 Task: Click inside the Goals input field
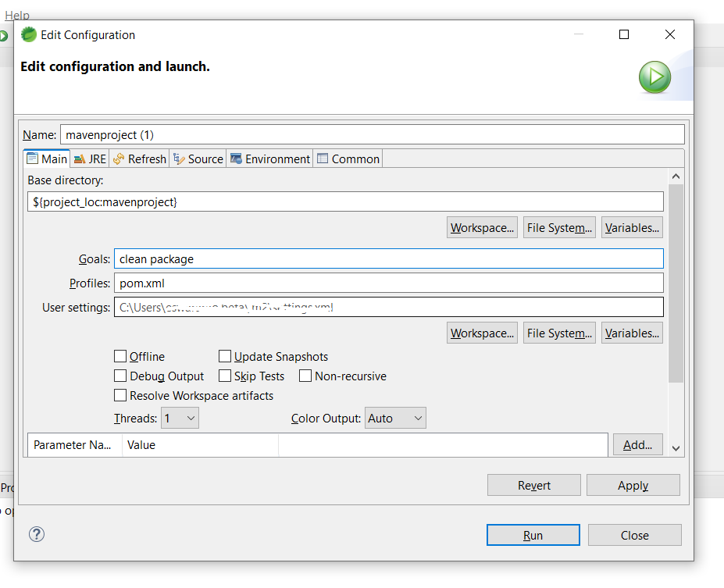pos(388,258)
